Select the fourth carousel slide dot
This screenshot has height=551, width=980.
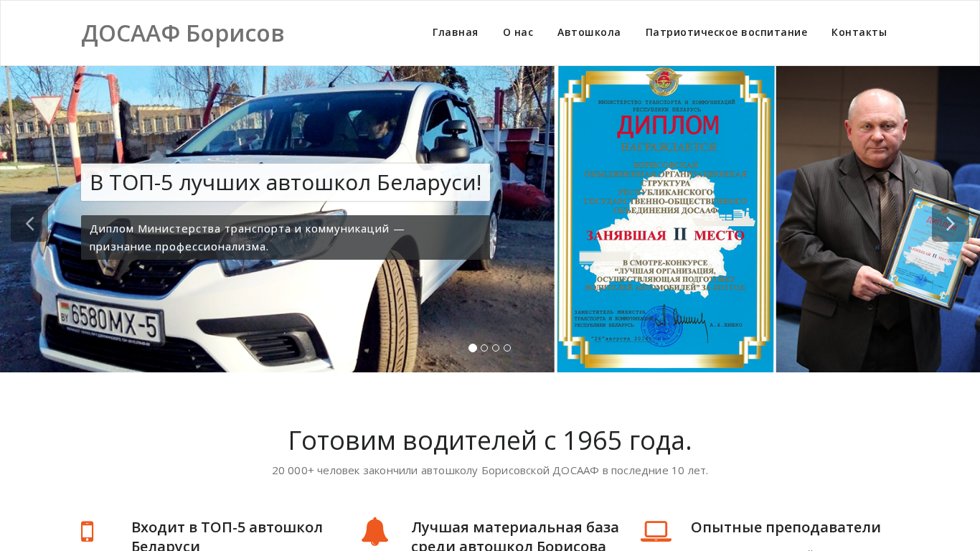tap(507, 348)
